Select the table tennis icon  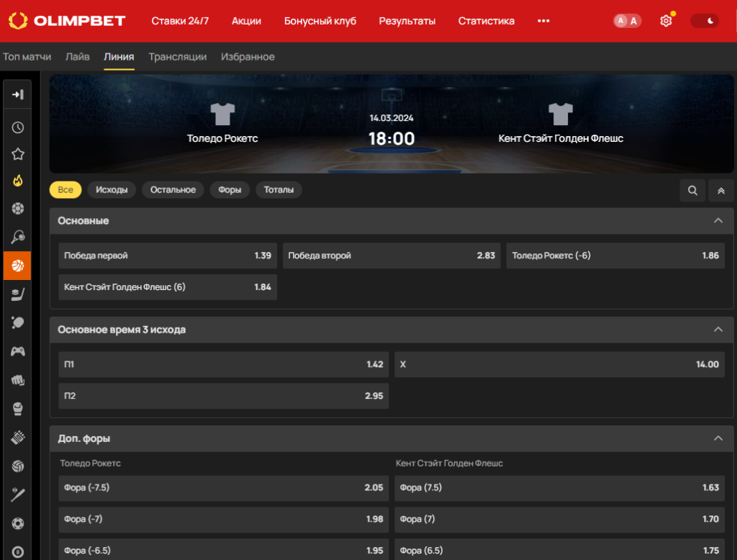click(17, 323)
